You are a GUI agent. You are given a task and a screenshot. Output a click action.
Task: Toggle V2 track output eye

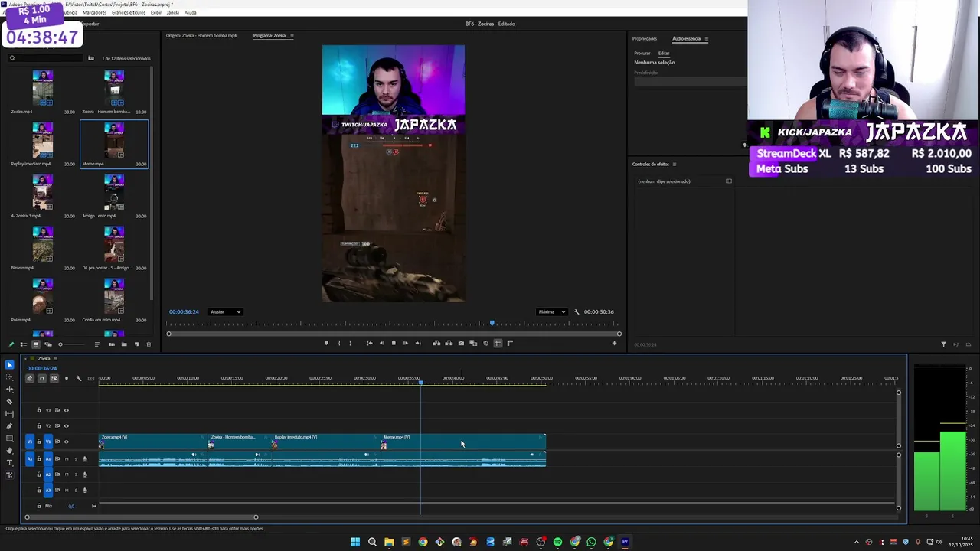point(66,425)
